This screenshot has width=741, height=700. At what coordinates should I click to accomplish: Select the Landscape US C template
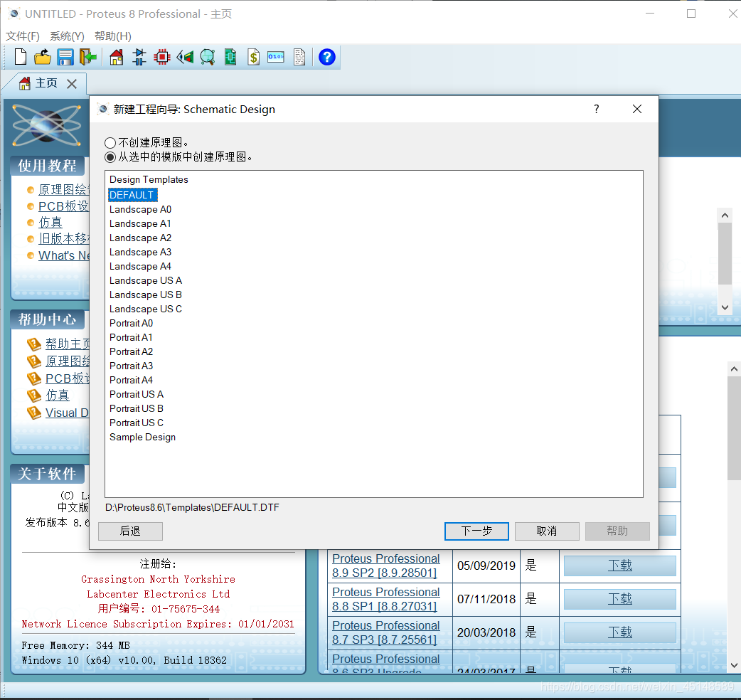click(146, 309)
